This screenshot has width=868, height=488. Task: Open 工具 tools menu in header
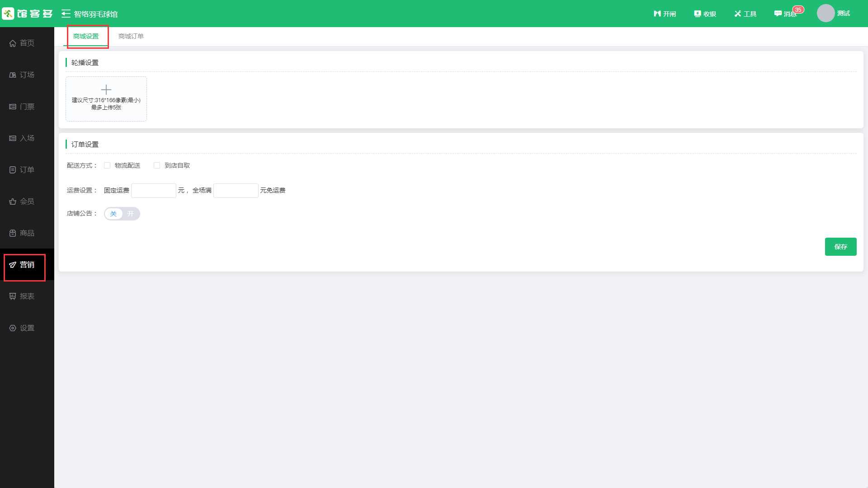[x=745, y=14]
